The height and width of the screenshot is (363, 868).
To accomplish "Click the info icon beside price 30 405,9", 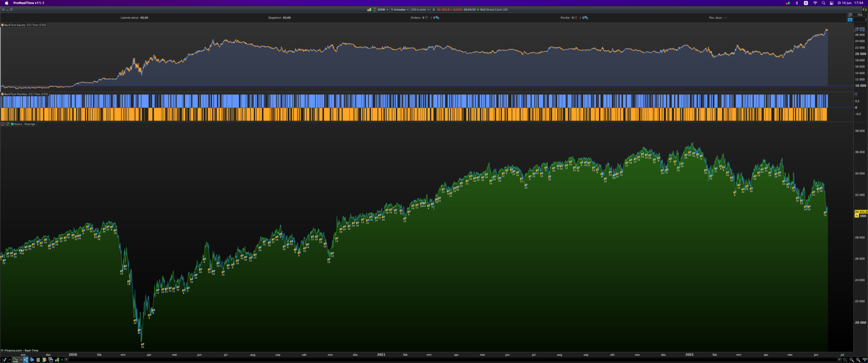I will [x=434, y=10].
